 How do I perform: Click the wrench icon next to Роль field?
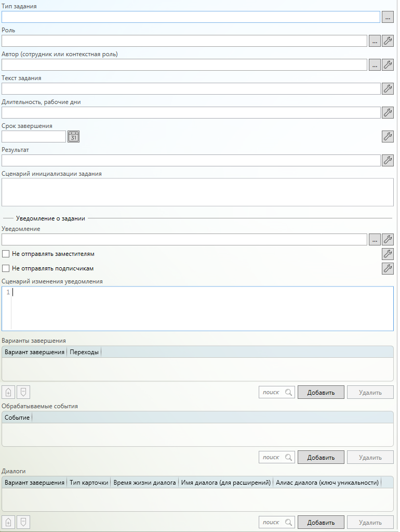point(388,41)
